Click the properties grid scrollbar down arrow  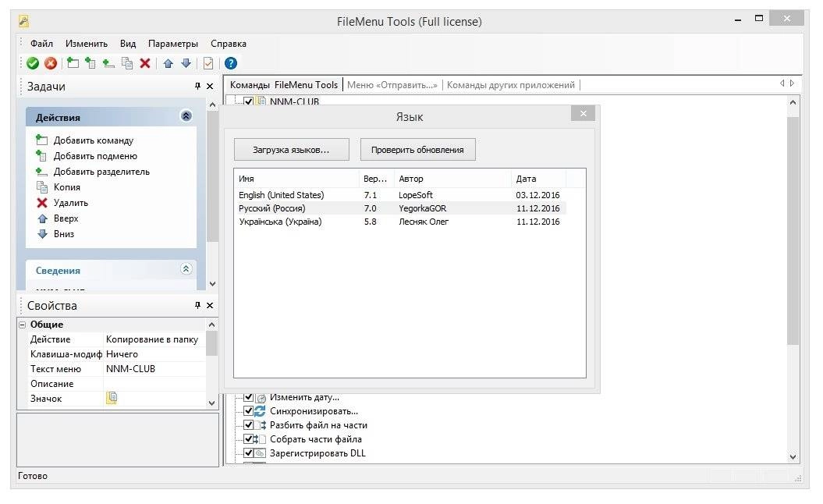(211, 403)
